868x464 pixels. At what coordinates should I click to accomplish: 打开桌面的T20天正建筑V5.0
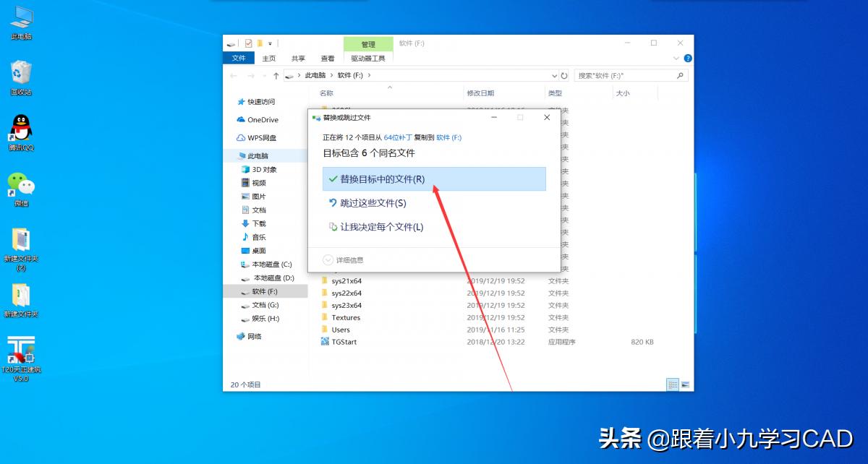coord(20,347)
